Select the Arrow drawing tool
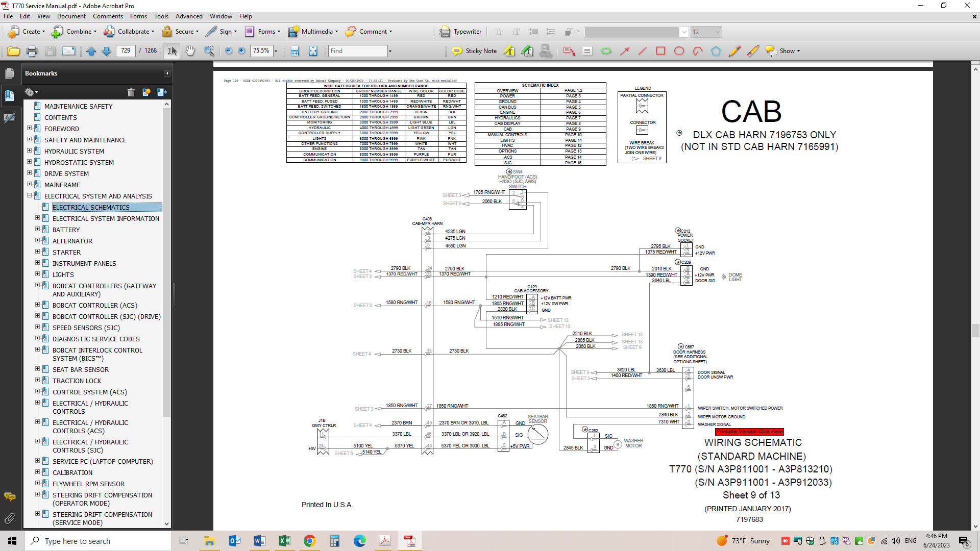980x551 pixels. tap(624, 51)
